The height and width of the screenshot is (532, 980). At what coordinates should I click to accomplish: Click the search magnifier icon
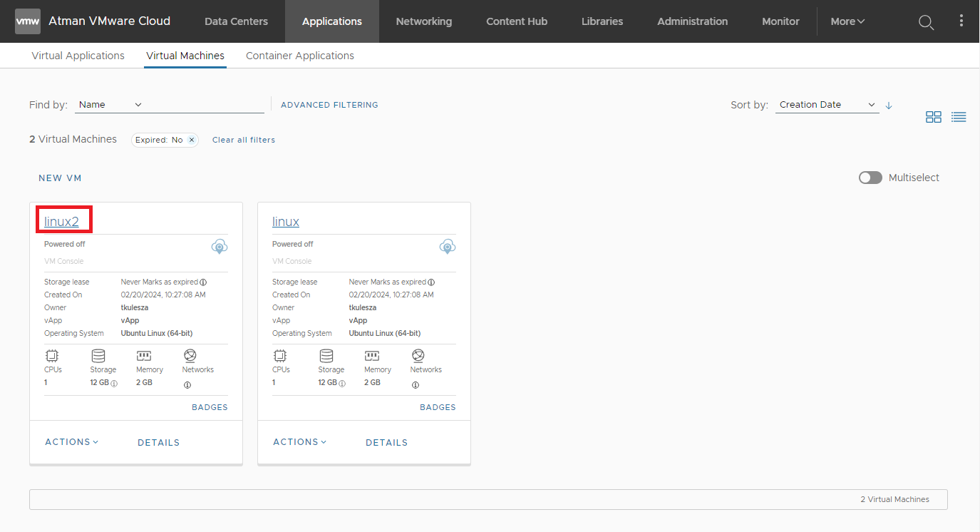tap(926, 22)
